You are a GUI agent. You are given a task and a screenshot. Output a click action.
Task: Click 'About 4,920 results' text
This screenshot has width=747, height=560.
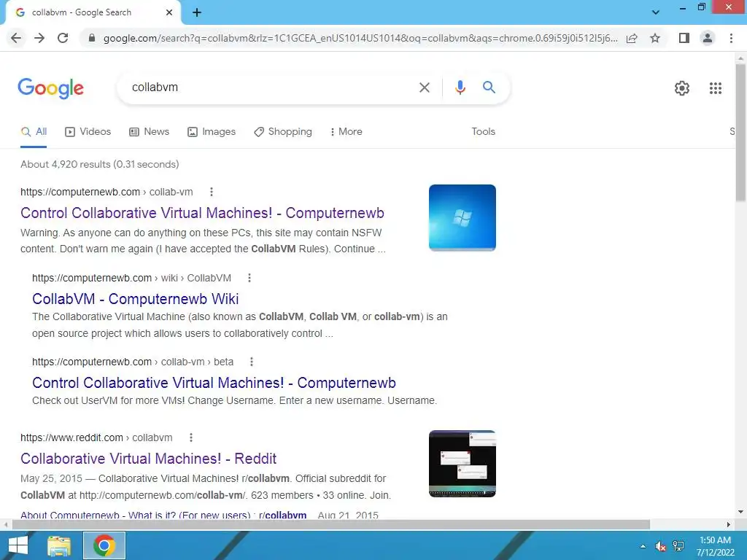99,164
